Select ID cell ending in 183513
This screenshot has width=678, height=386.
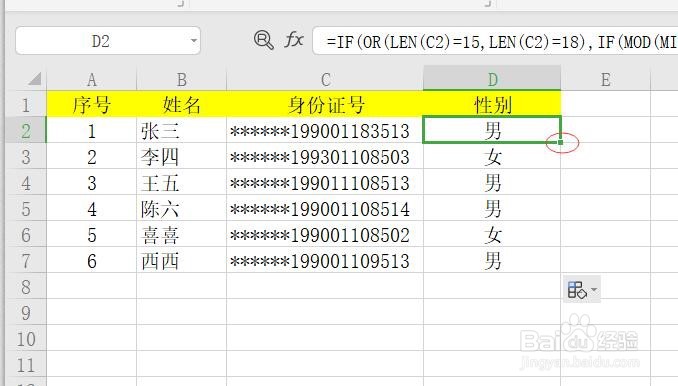[x=325, y=130]
